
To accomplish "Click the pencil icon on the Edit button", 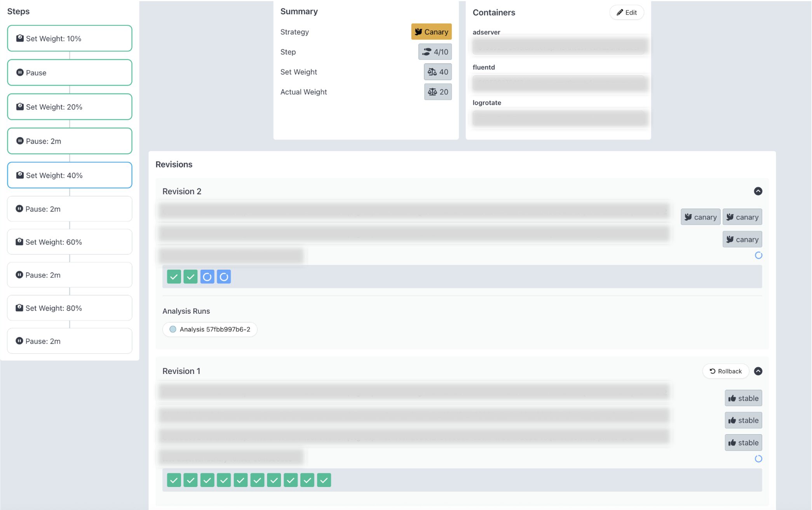I will (x=620, y=12).
